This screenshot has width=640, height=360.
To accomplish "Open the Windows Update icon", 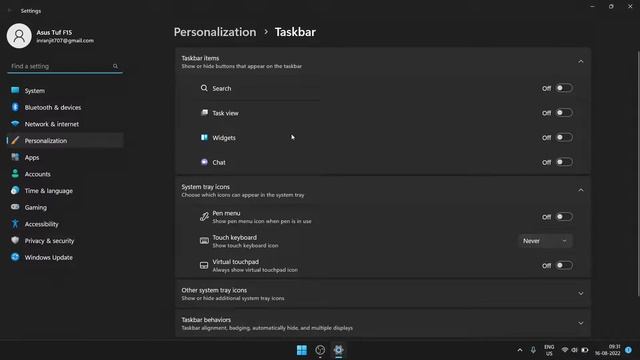I will point(15,257).
